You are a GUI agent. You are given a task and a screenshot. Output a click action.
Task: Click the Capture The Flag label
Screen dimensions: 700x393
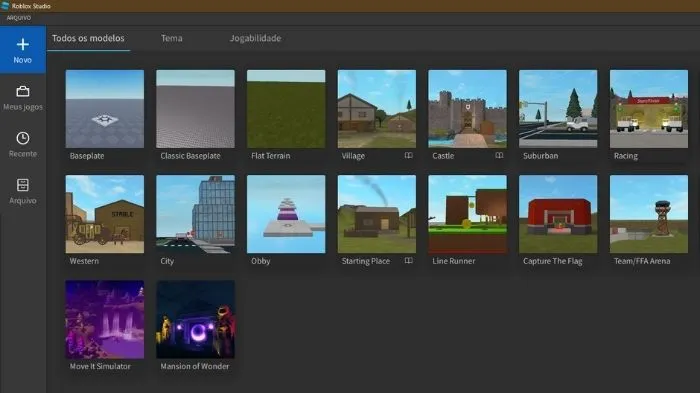pyautogui.click(x=553, y=261)
